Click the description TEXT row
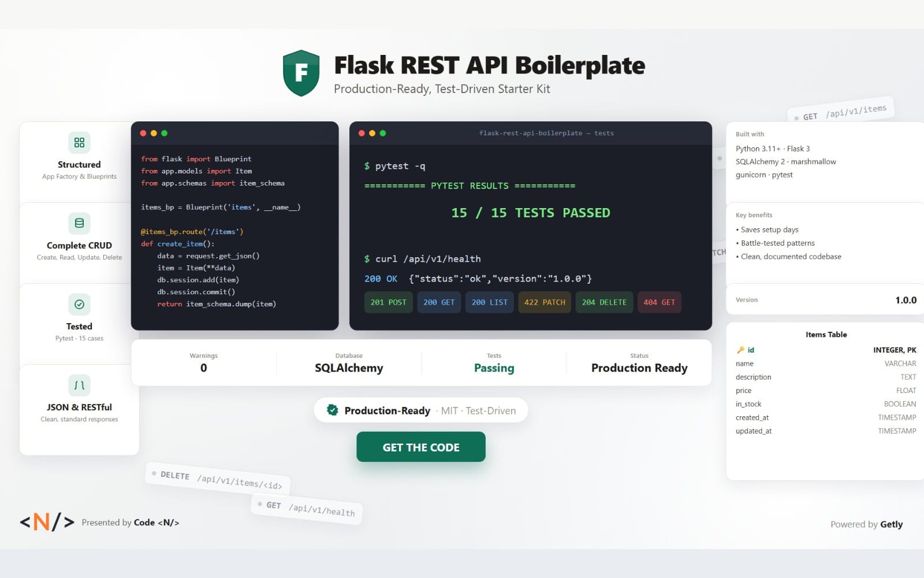Viewport: 924px width, 578px height. pyautogui.click(x=826, y=377)
